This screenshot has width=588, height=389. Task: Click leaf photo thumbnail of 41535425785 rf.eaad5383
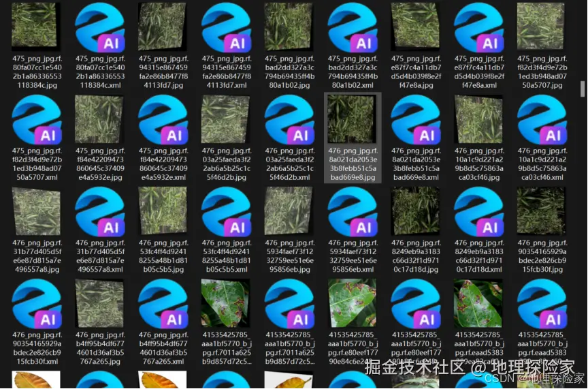pyautogui.click(x=478, y=303)
